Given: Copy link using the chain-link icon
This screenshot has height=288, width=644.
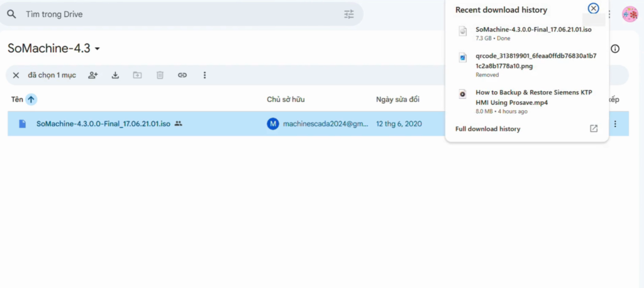Looking at the screenshot, I should pyautogui.click(x=182, y=75).
